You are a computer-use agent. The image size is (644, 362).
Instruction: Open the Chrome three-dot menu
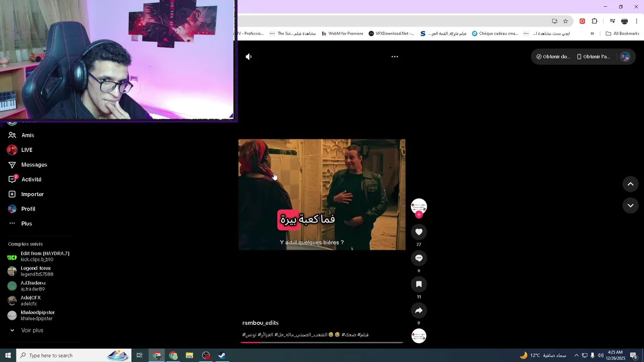636,21
